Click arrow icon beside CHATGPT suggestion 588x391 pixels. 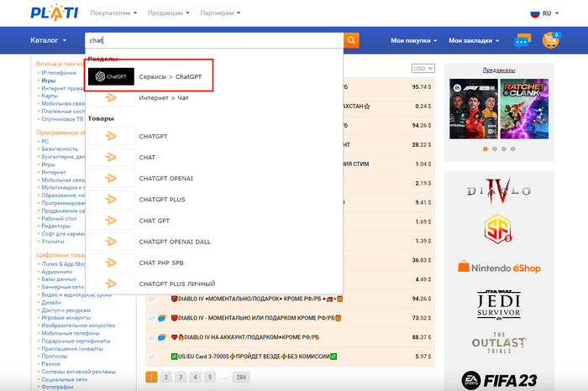click(x=111, y=136)
